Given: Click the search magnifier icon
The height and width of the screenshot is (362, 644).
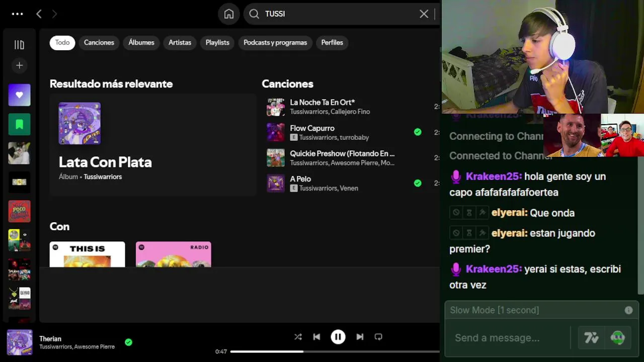Looking at the screenshot, I should pyautogui.click(x=254, y=14).
